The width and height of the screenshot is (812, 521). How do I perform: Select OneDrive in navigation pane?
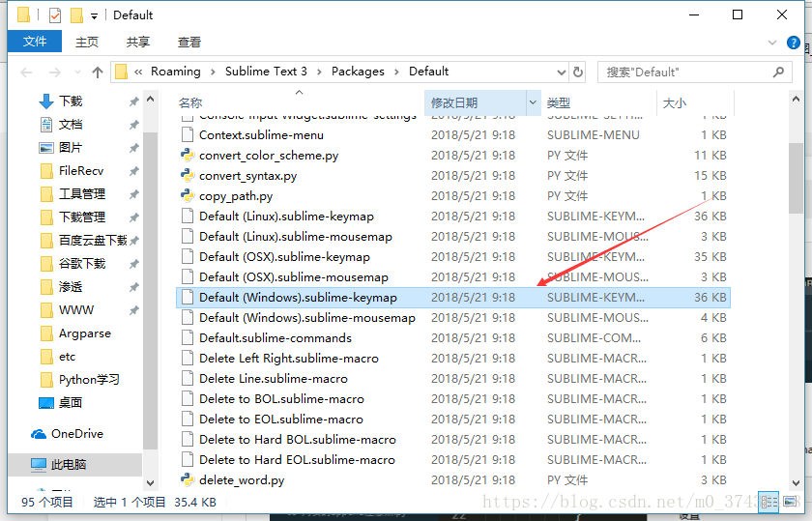[x=77, y=433]
